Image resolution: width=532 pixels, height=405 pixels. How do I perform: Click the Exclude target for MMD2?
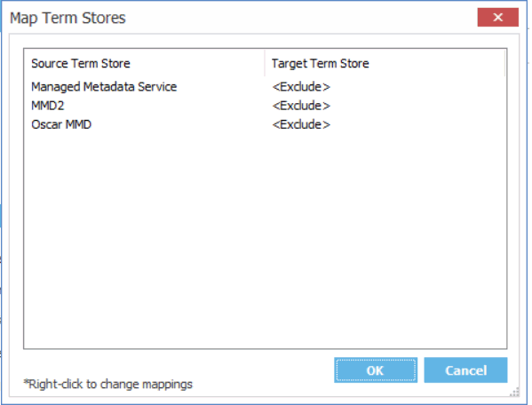pos(301,106)
